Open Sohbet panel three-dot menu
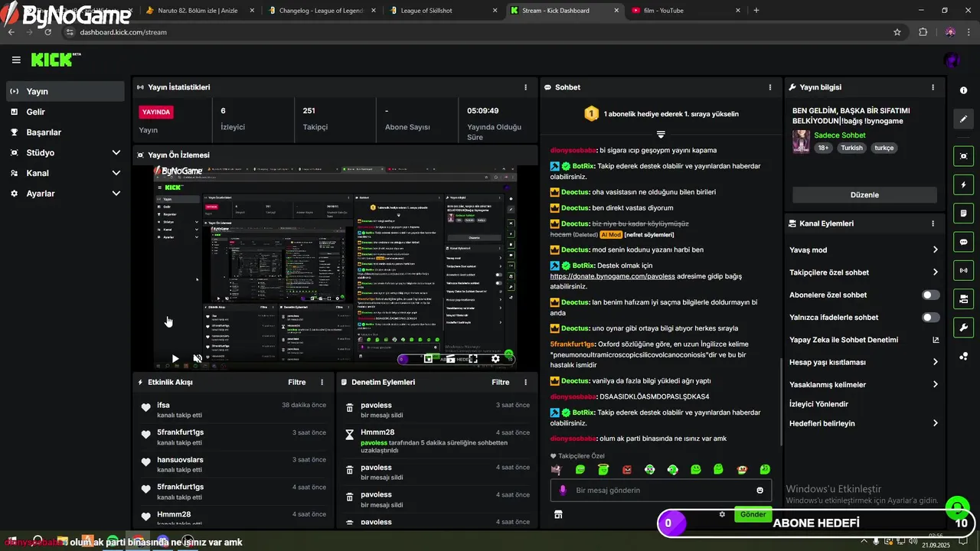The width and height of the screenshot is (980, 551). 769,87
